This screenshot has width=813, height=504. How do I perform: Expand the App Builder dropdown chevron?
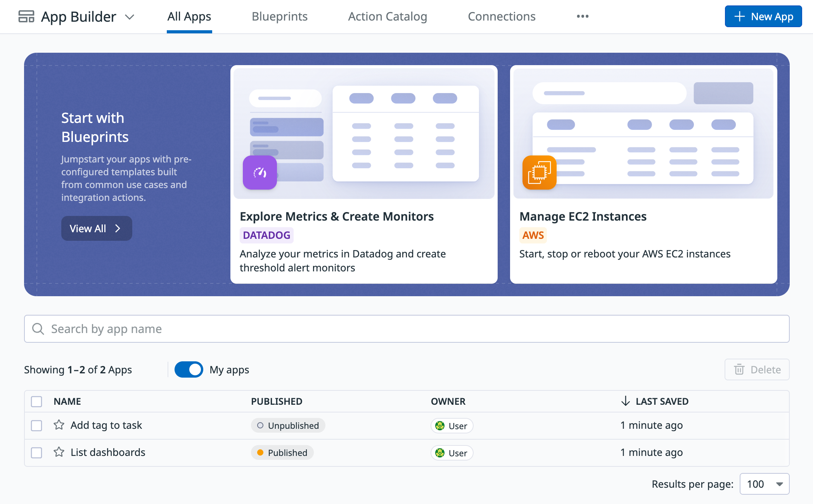pos(130,17)
